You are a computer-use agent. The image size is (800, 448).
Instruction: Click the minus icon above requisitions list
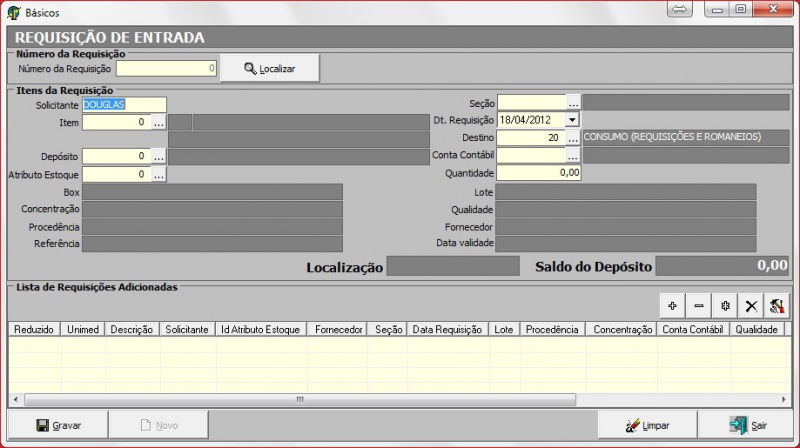click(698, 305)
